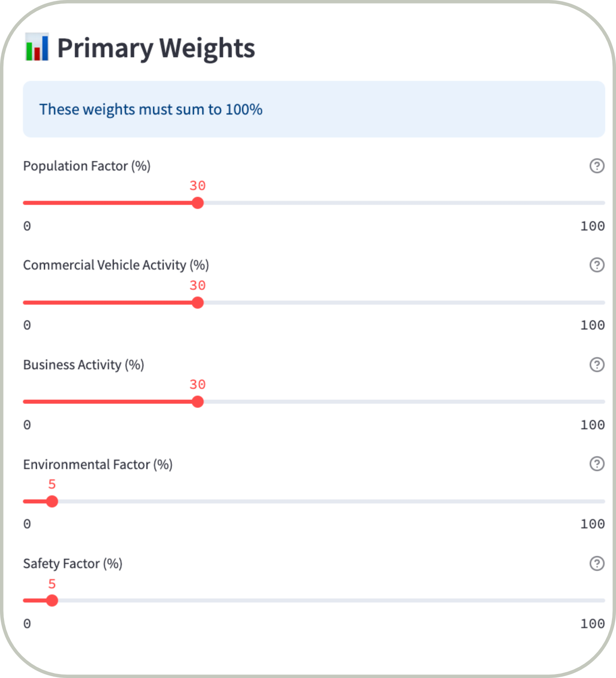Click the "Population Factor (%)" label
Screen dimensions: 616x678
(x=87, y=166)
